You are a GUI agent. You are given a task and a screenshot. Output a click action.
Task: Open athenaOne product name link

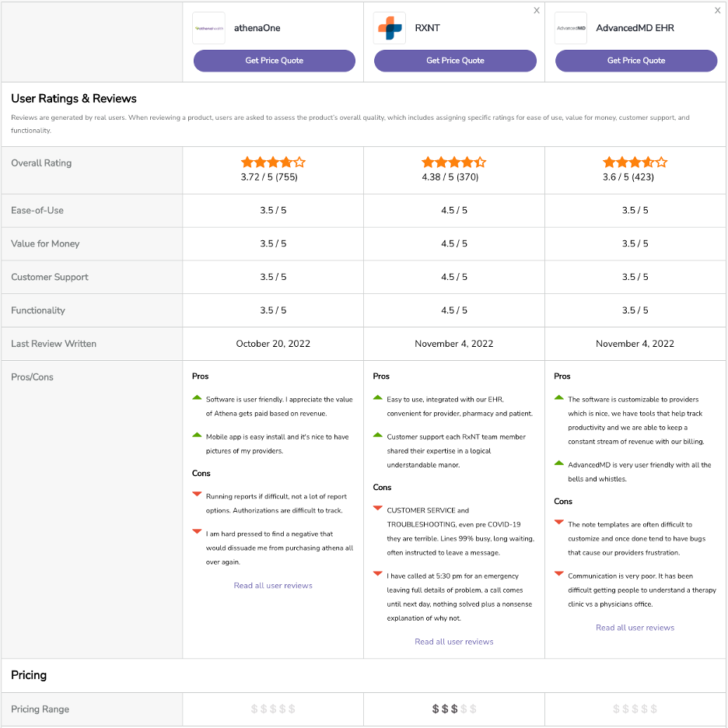click(257, 28)
